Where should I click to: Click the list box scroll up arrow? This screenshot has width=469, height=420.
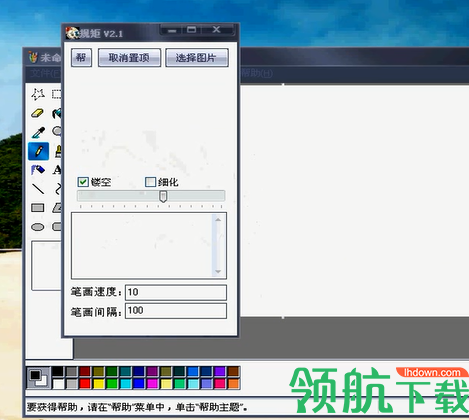pyautogui.click(x=218, y=219)
